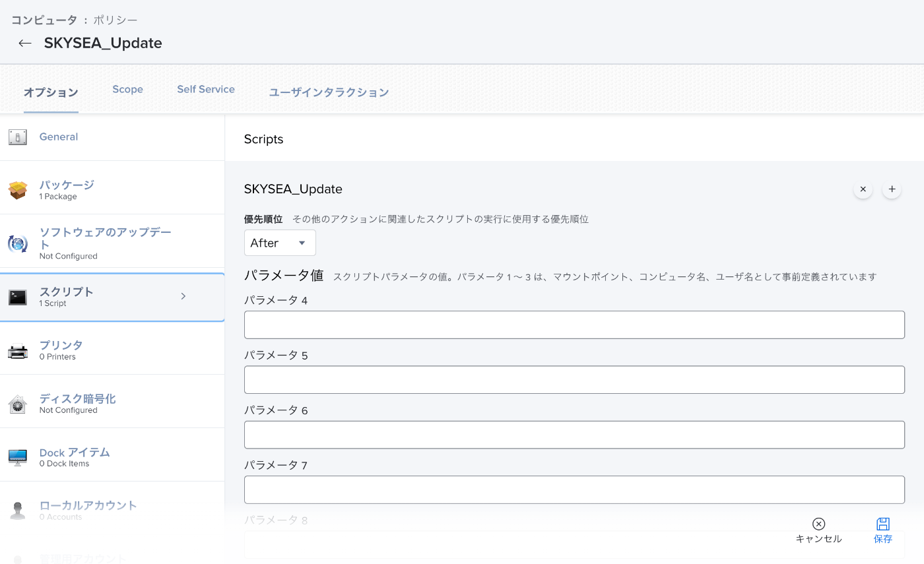Image resolution: width=924 pixels, height=564 pixels.
Task: Click the Dock アイテム monitor icon
Action: pyautogui.click(x=18, y=457)
